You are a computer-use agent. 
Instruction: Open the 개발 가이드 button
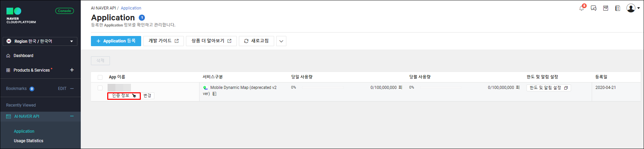(x=164, y=41)
